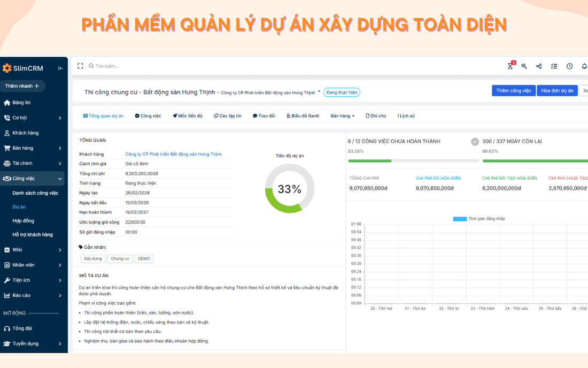Click the checklist/to-do icon in top toolbar

554,66
